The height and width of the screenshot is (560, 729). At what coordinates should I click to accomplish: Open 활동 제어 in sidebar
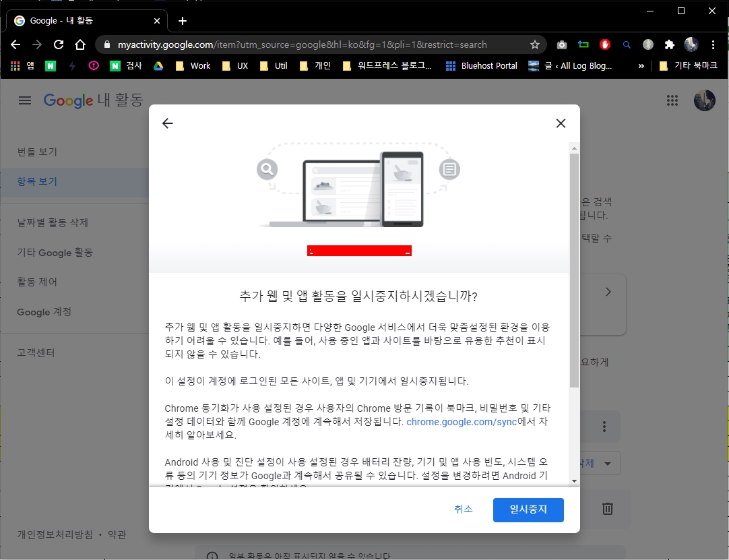point(37,282)
